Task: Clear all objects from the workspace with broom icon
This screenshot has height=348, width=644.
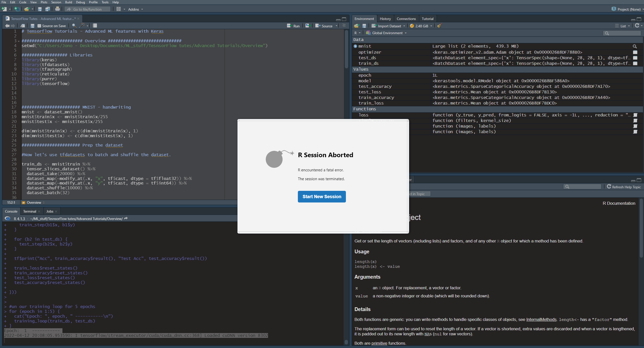Action: pyautogui.click(x=439, y=26)
